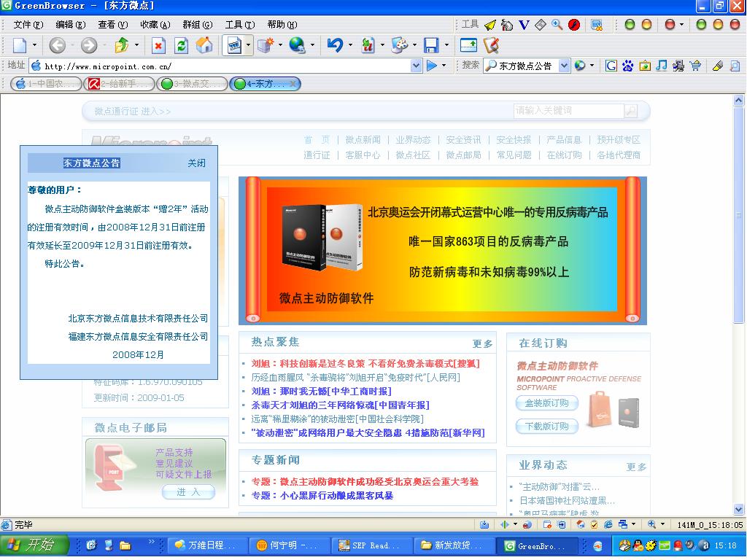Click the red Flash icon in tools bar
The image size is (747, 560).
tap(574, 25)
